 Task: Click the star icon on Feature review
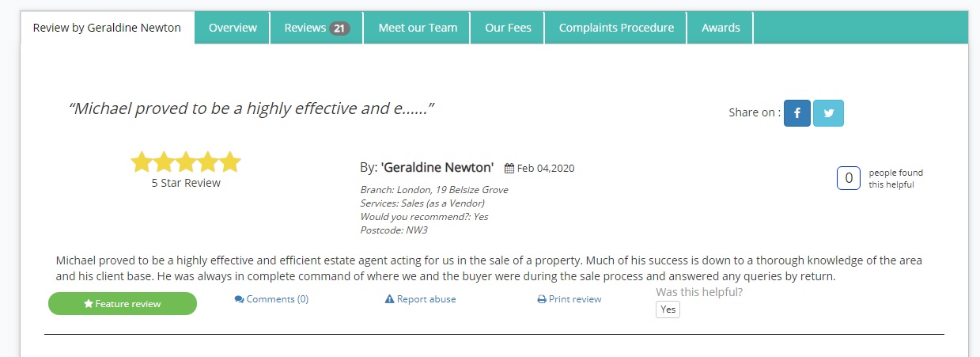89,304
